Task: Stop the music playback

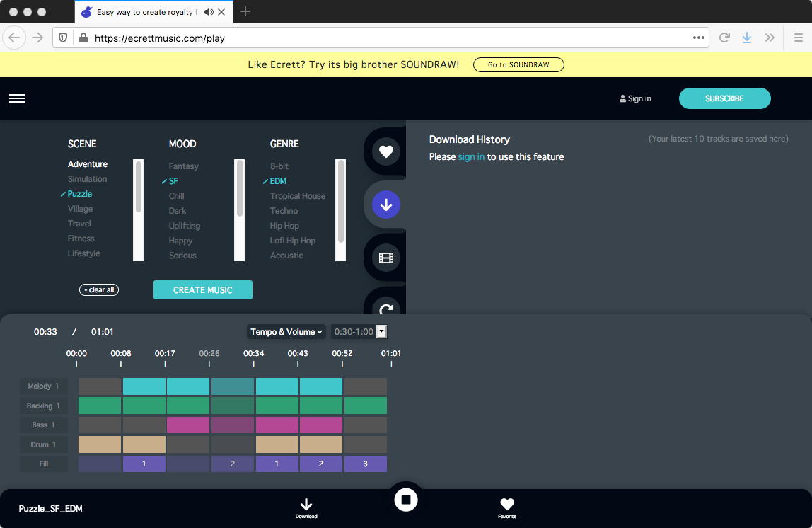Action: point(406,500)
